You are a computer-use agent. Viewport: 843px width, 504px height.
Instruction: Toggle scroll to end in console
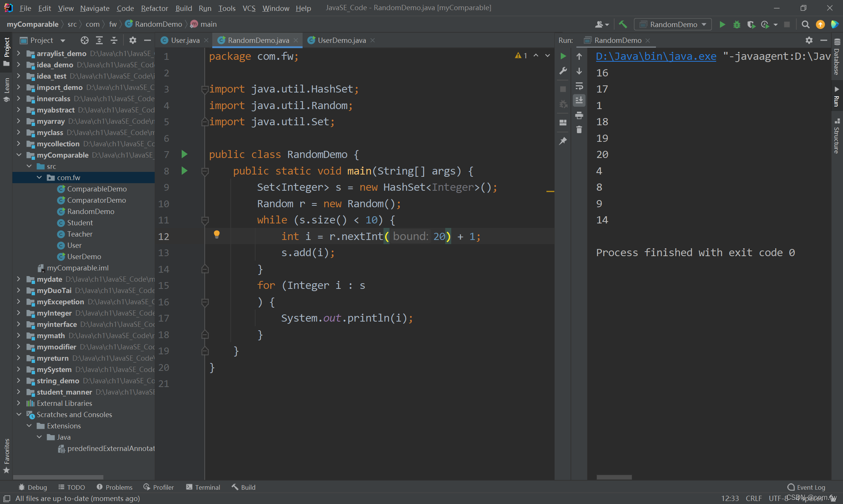[579, 100]
